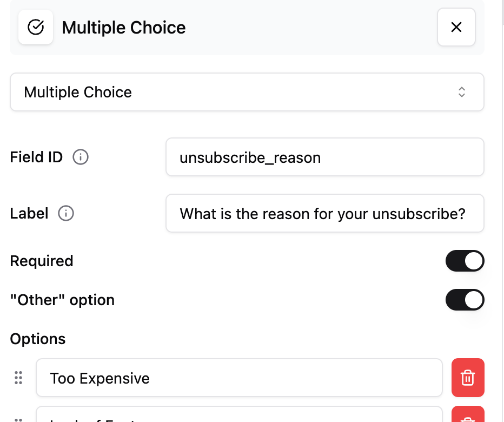Click the Multiple Choice panel title
This screenshot has height=422, width=504.
tap(124, 28)
